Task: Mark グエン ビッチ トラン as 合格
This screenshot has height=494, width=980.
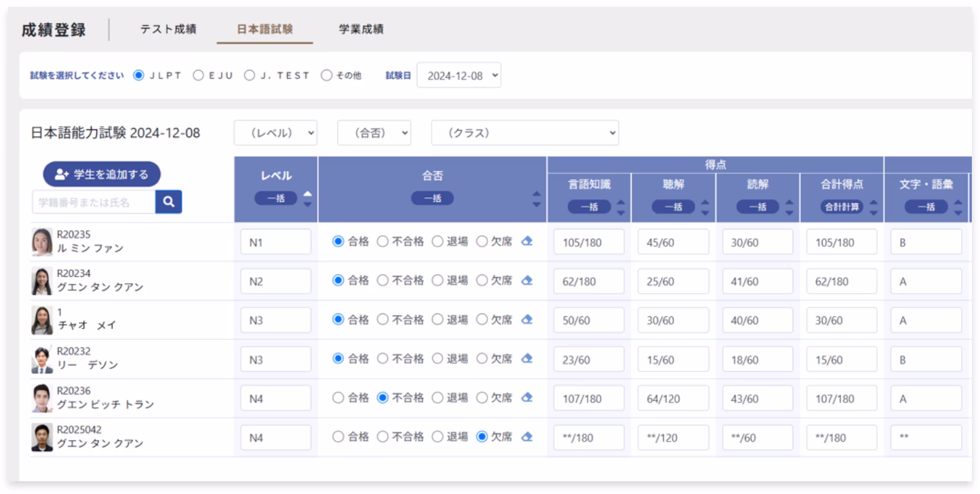Action: point(338,398)
